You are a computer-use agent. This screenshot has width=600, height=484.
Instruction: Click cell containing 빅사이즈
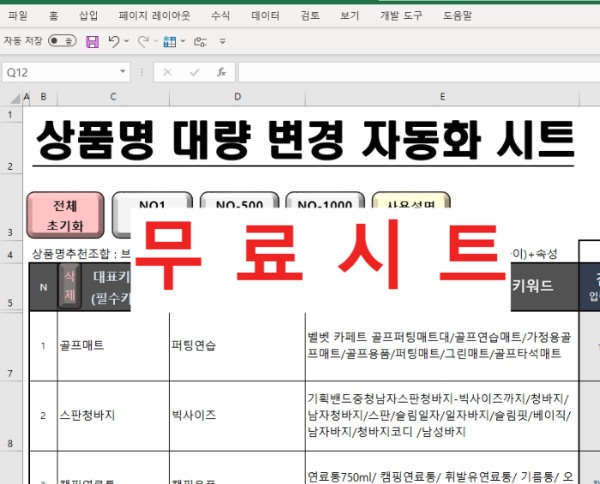237,416
